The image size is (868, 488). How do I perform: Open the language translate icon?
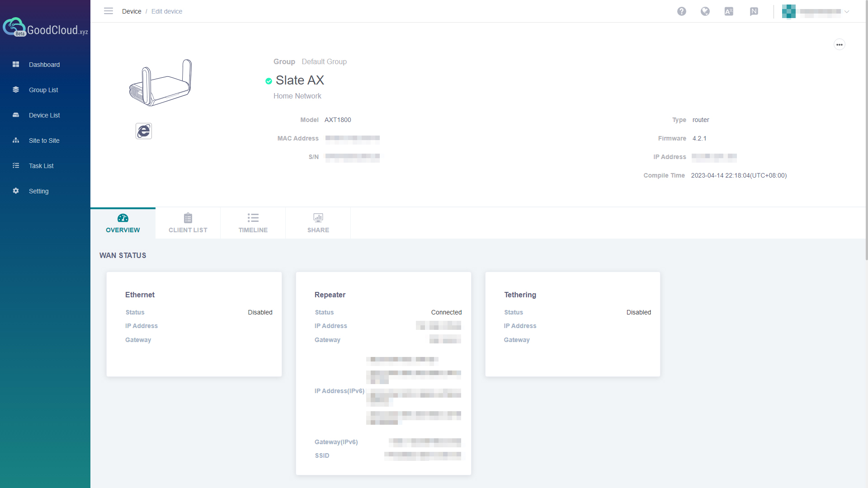(x=729, y=11)
